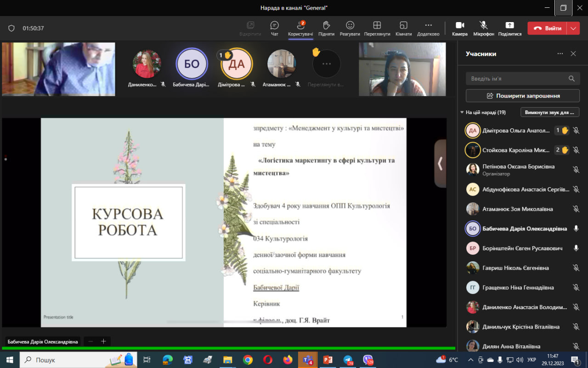
Task: Click the Поділитися share screen icon
Action: coord(509,25)
